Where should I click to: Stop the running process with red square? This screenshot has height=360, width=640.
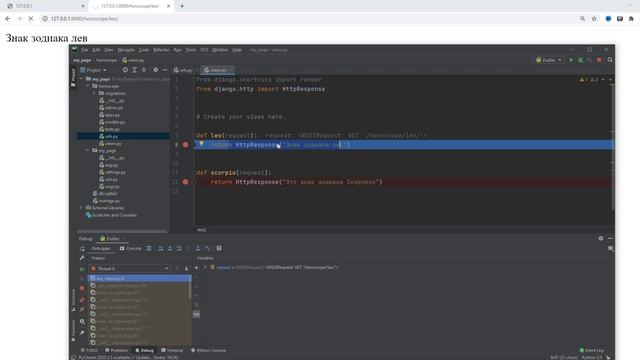pos(599,60)
